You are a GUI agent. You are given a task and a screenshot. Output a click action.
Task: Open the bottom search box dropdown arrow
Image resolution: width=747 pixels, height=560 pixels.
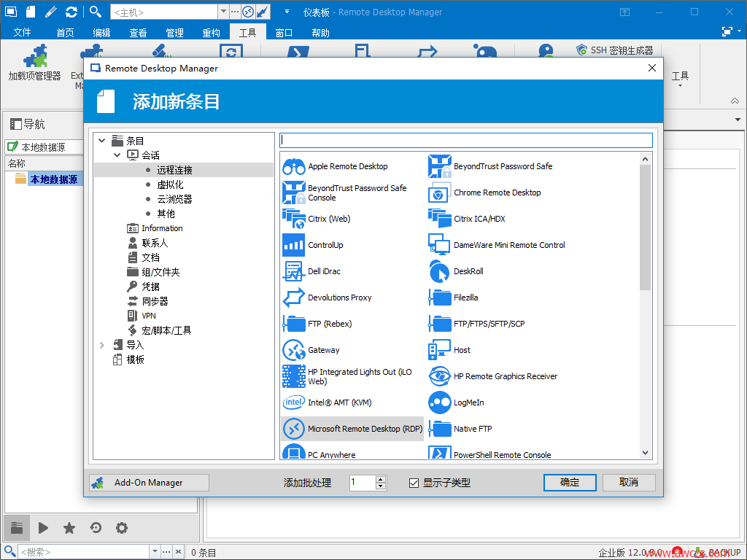tap(155, 551)
